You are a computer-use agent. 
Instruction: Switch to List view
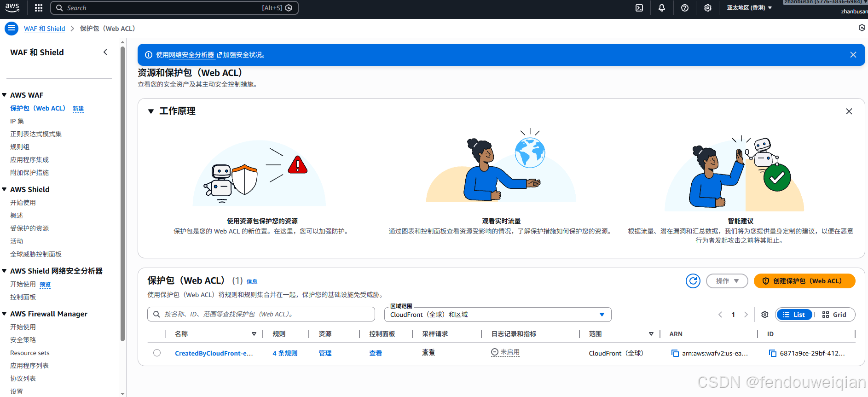pyautogui.click(x=794, y=315)
